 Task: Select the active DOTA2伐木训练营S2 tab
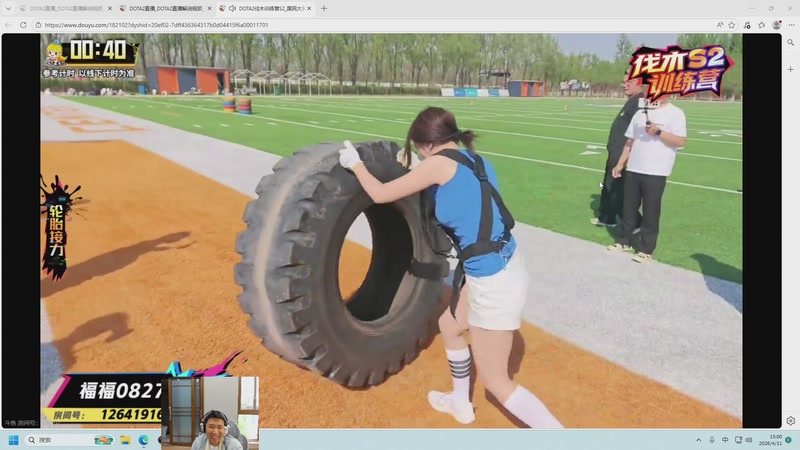[266, 8]
